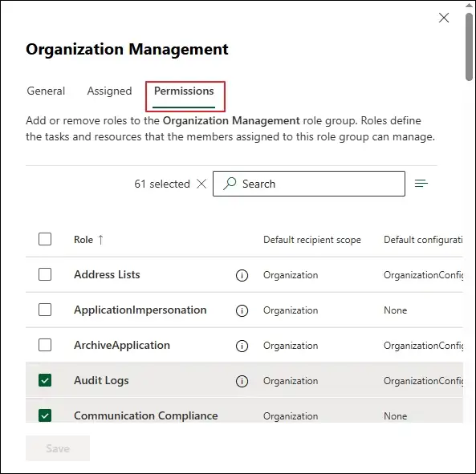476x474 pixels.
Task: Click the disabled Save button
Action: pos(58,448)
